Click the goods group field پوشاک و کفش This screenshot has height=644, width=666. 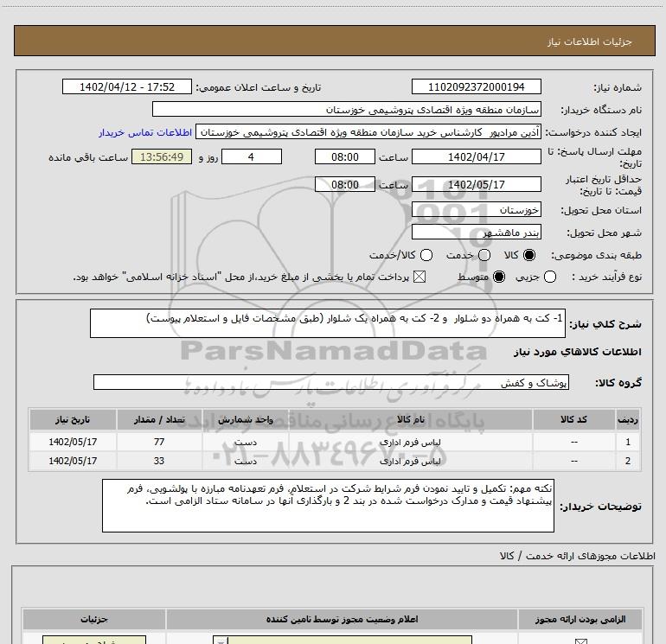click(x=331, y=382)
